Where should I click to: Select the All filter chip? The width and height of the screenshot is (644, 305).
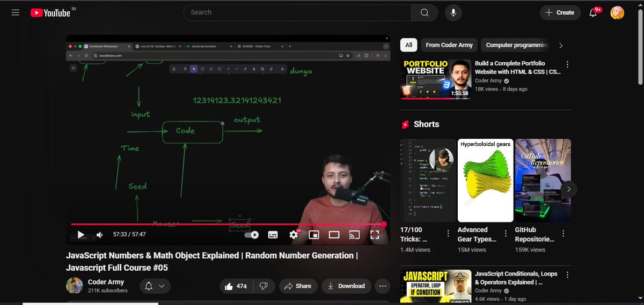pyautogui.click(x=409, y=45)
